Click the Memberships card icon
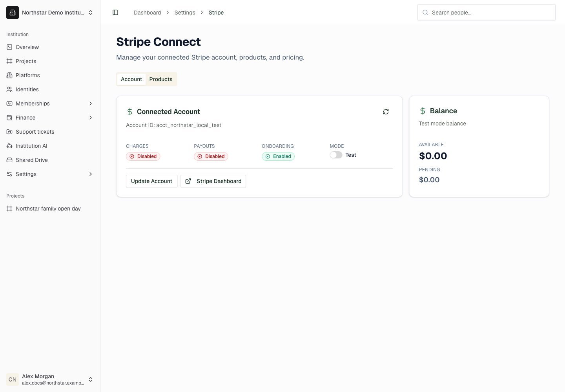The height and width of the screenshot is (392, 565). tap(9, 103)
